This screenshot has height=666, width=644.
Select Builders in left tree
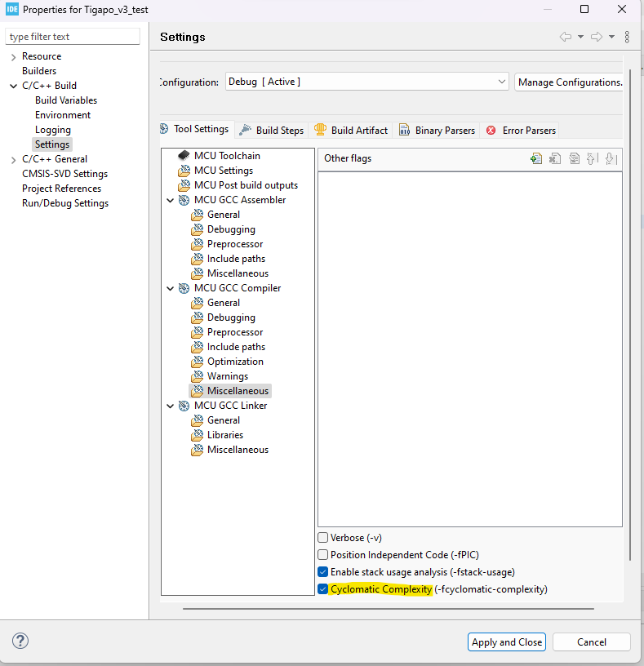pyautogui.click(x=39, y=71)
